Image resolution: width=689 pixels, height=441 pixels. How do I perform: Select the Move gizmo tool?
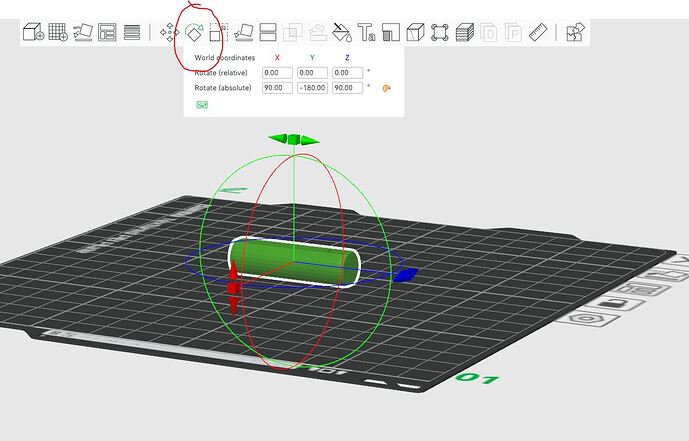(x=169, y=33)
